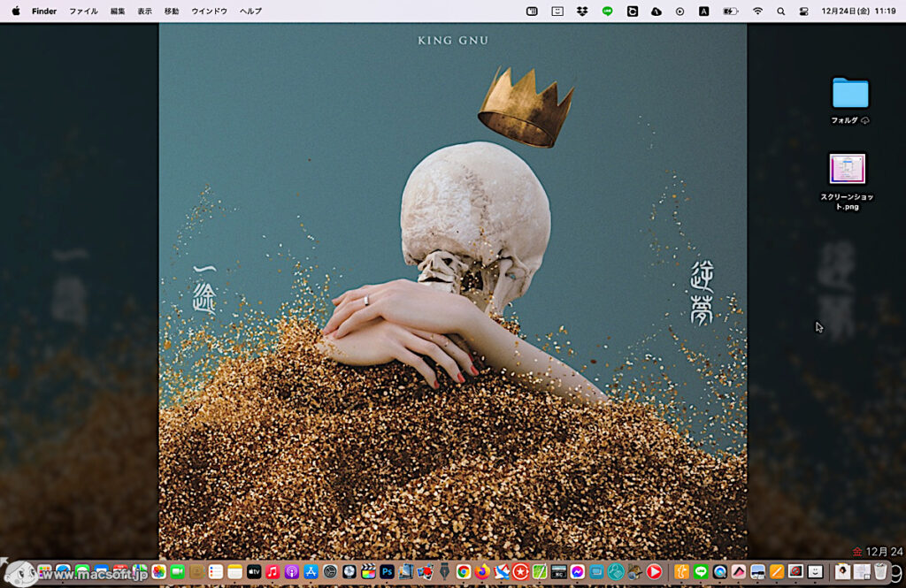Screen dimensions: 906x588
Task: Open the input source A menu
Action: pyautogui.click(x=703, y=11)
